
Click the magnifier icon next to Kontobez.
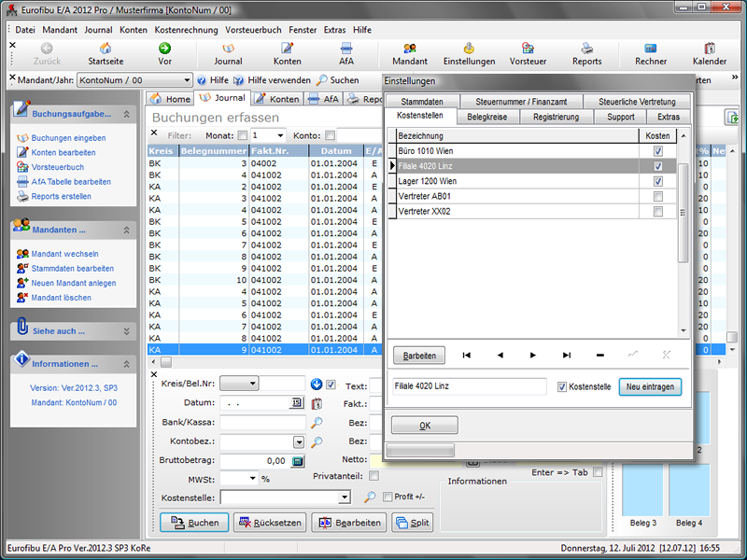(317, 441)
